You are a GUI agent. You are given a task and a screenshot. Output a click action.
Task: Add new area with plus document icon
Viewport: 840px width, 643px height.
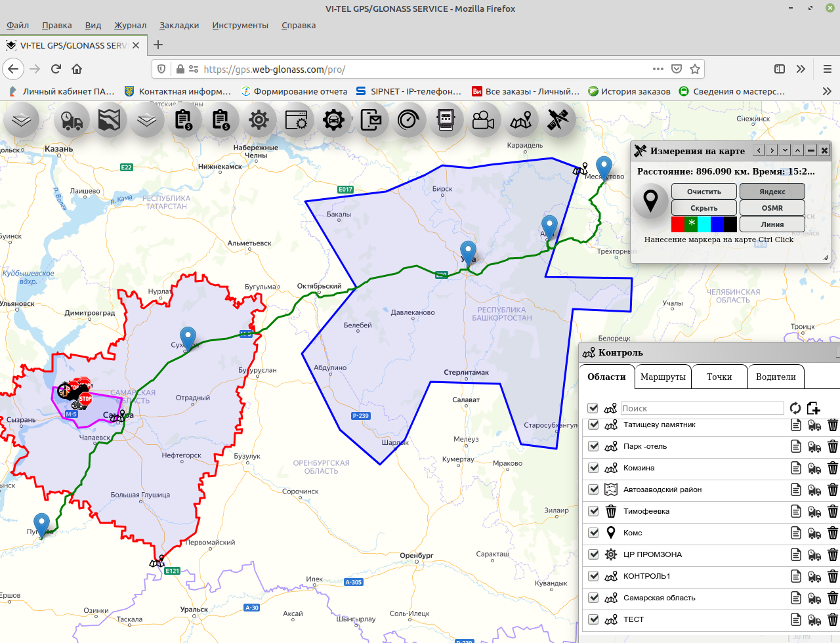(814, 408)
